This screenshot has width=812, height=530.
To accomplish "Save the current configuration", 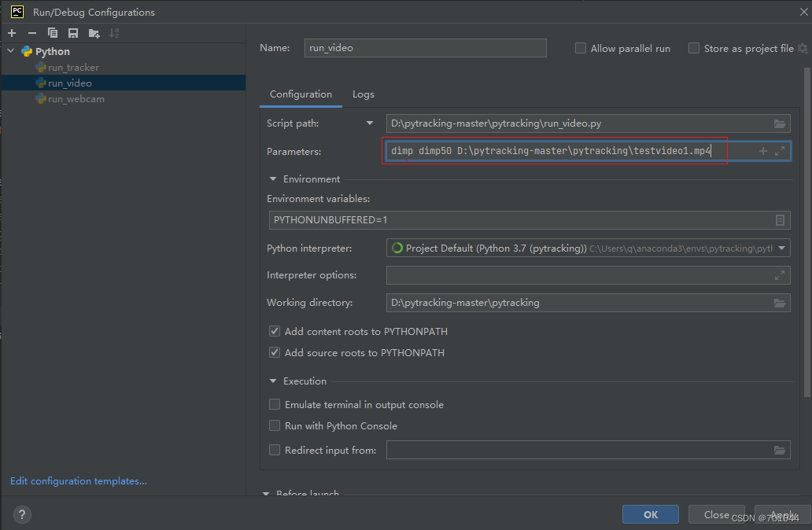I will [72, 32].
